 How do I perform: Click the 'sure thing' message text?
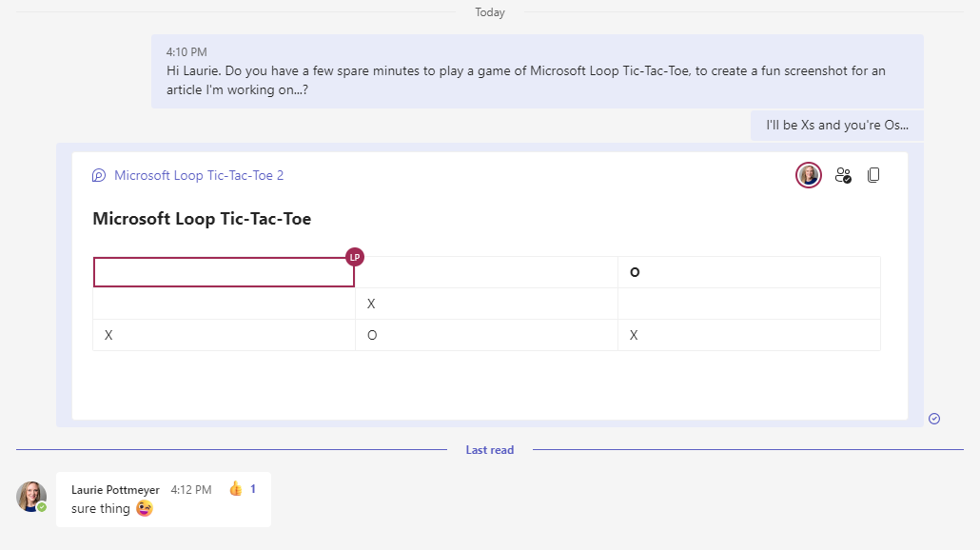pyautogui.click(x=101, y=509)
